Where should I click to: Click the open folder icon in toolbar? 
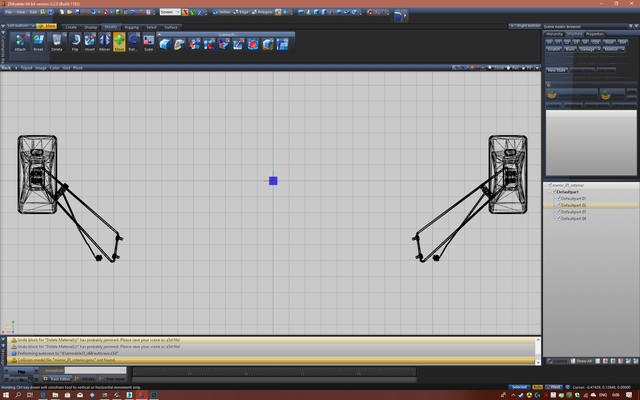click(69, 12)
